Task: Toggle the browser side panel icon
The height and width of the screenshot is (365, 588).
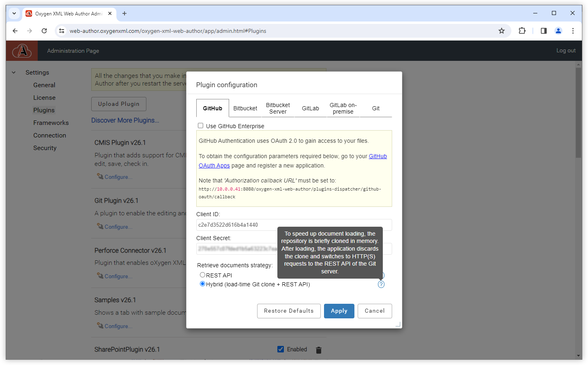Action: pos(544,31)
